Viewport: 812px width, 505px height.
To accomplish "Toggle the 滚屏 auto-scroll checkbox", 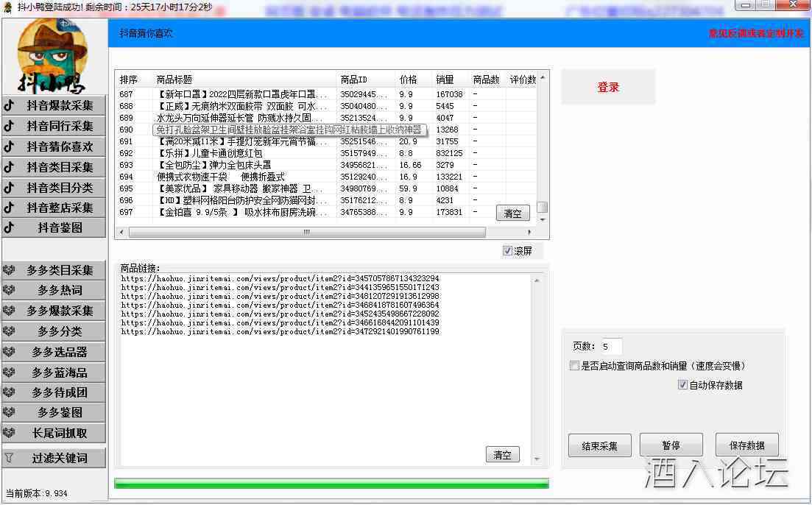I will [507, 250].
